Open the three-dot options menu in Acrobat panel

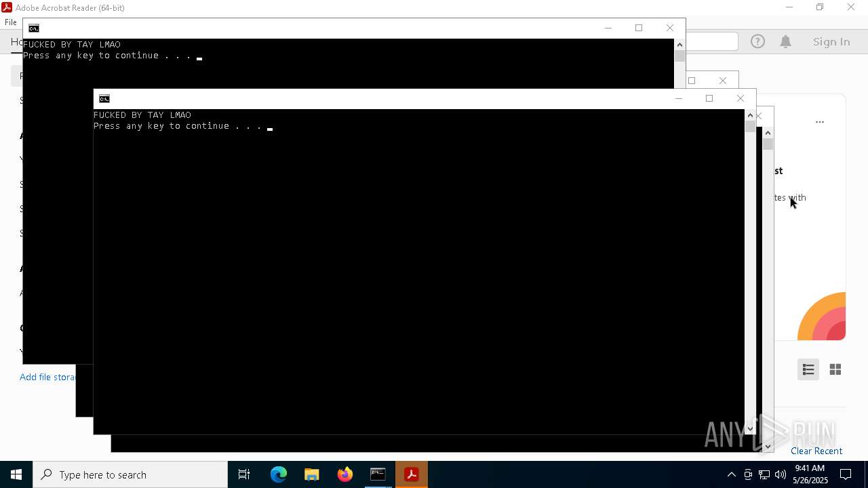pyautogui.click(x=820, y=122)
